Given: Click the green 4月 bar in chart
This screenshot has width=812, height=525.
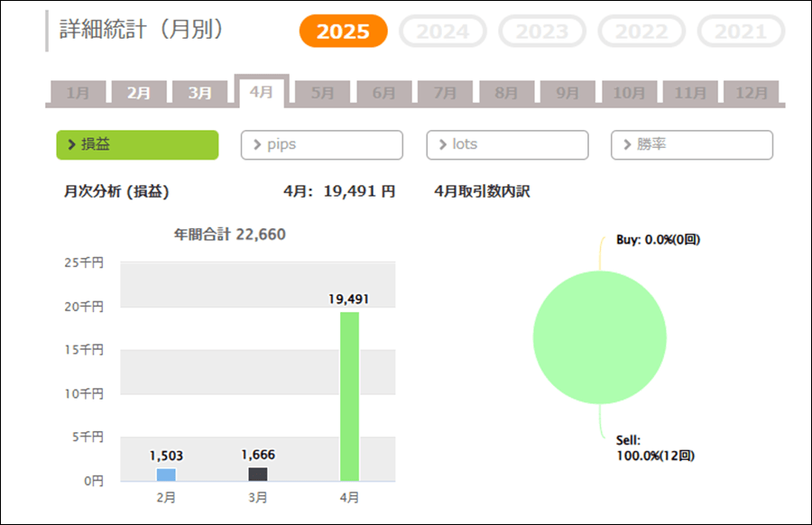Looking at the screenshot, I should click(349, 397).
